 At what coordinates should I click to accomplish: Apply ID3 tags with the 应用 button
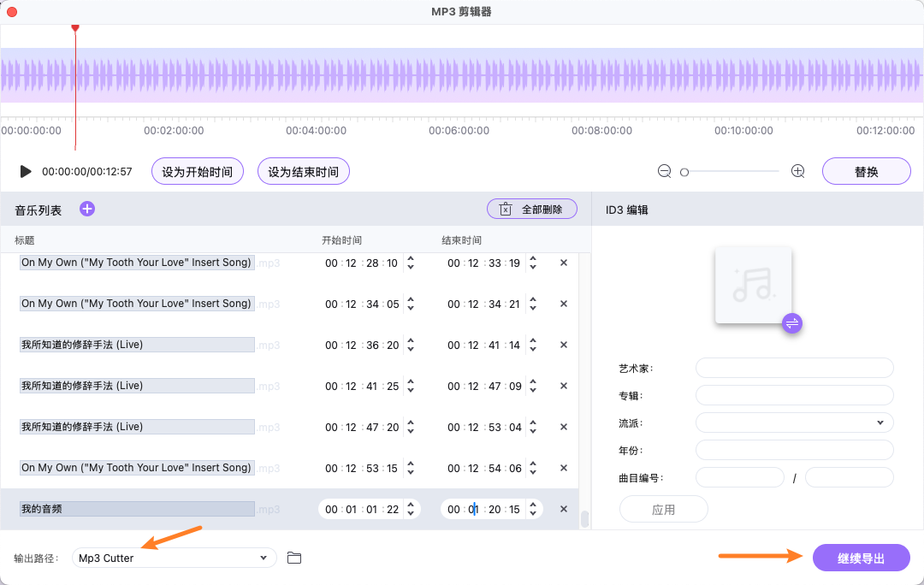pos(663,508)
